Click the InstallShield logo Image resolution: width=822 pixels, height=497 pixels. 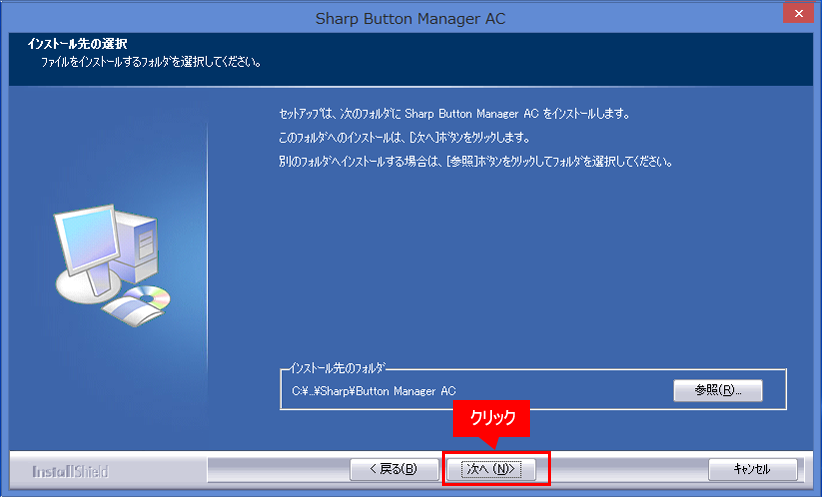click(70, 471)
